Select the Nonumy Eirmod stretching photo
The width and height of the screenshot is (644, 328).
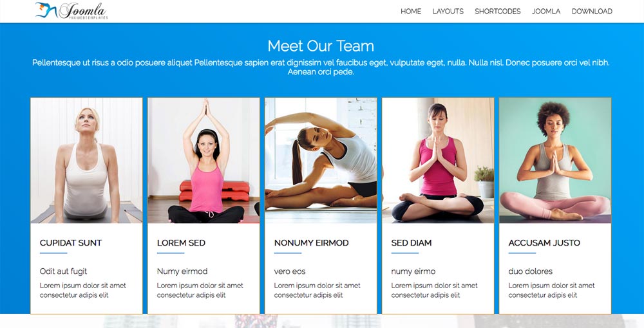point(321,160)
